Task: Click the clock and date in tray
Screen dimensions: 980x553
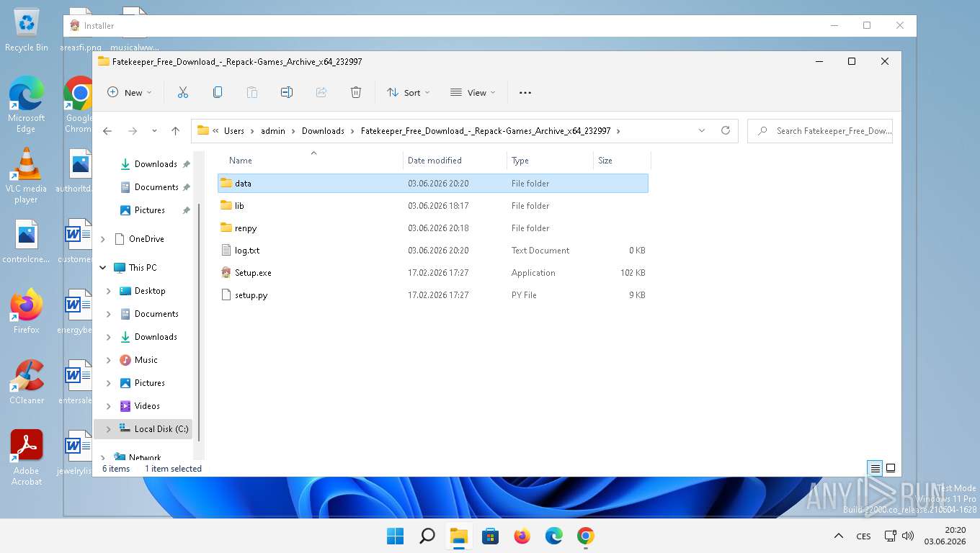Action: [945, 536]
